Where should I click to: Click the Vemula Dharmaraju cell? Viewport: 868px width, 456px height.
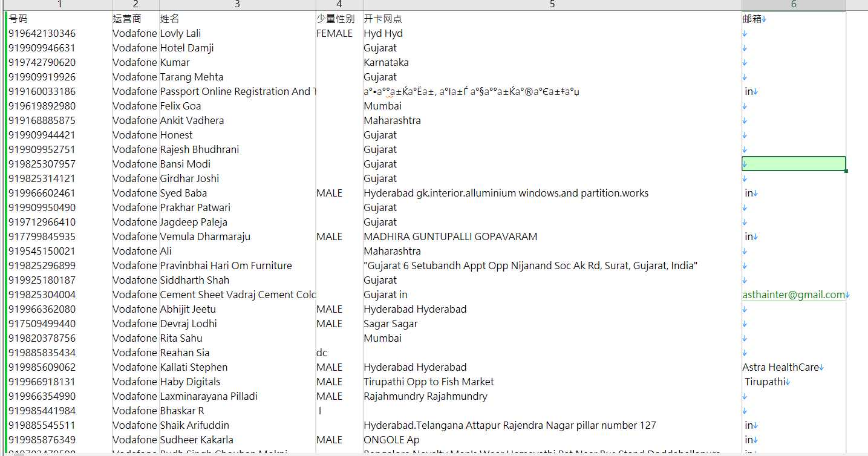click(237, 236)
